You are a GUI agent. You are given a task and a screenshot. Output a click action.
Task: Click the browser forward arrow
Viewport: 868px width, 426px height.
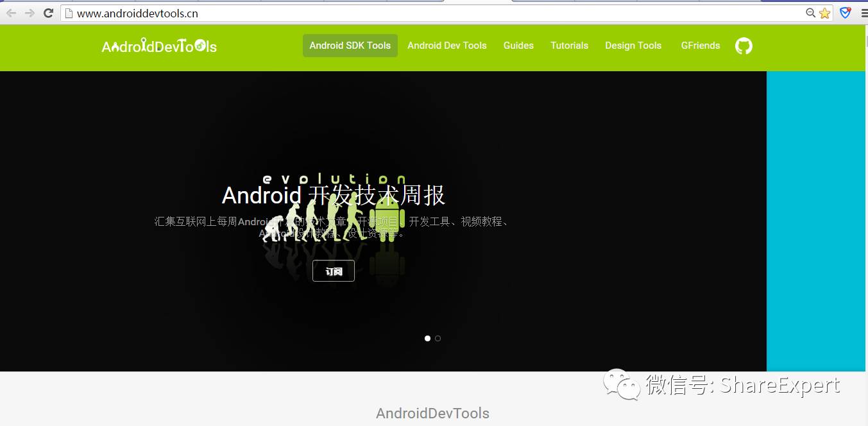coord(30,13)
